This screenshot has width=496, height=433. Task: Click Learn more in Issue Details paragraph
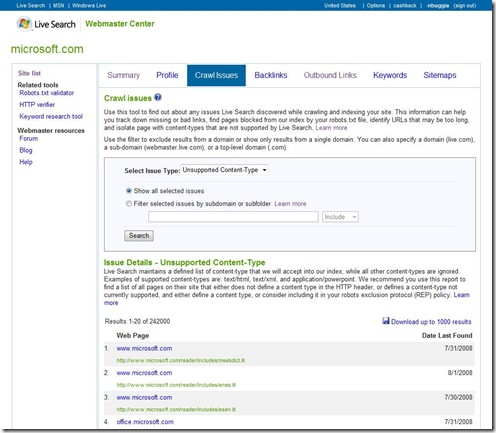click(x=462, y=295)
